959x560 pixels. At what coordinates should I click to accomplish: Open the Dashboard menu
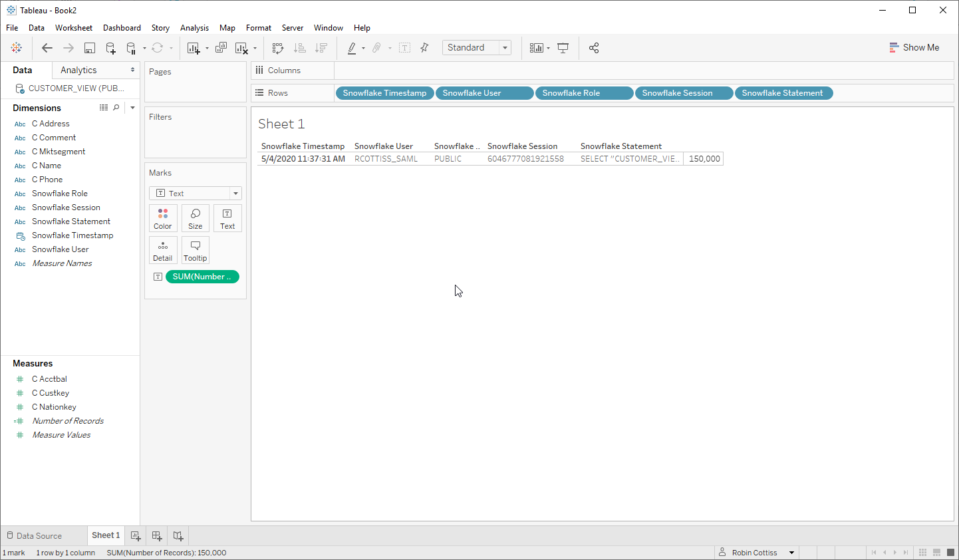coord(122,28)
